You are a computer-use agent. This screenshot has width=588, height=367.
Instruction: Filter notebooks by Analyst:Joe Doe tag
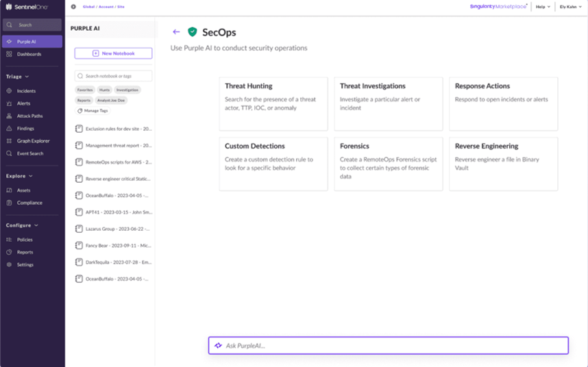(110, 101)
